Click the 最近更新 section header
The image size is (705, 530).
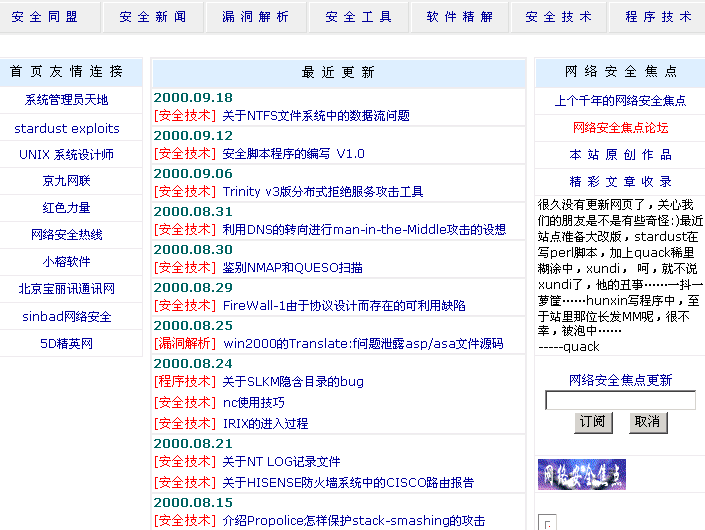[x=339, y=72]
